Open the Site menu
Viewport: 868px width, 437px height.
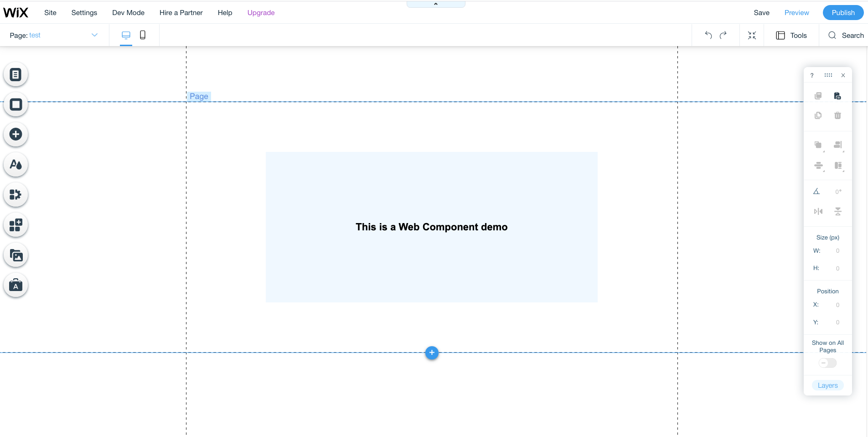coord(50,13)
